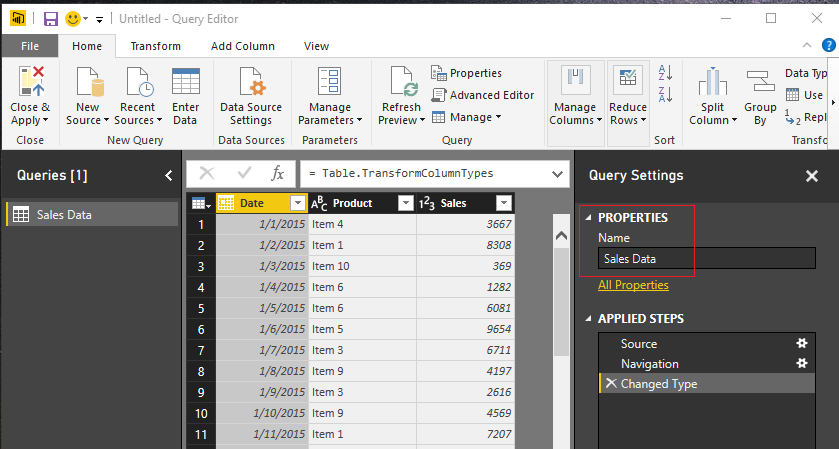Click the smiley feedback icon

(x=72, y=19)
